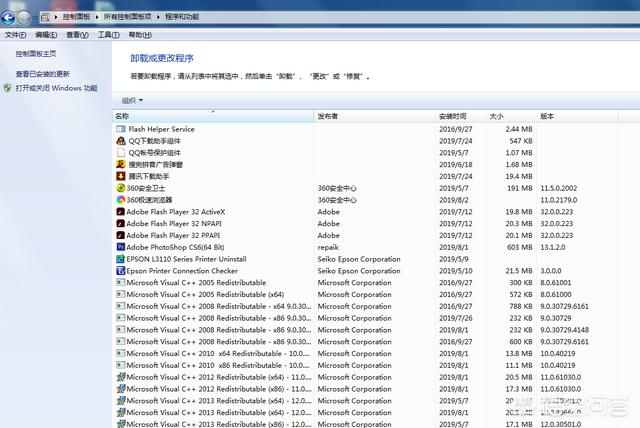Screen dimensions: 640x428
Task: Click version cell 8.0.61001
Action: tap(556, 283)
